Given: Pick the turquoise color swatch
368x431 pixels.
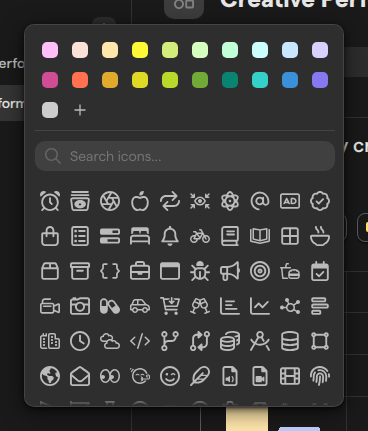Looking at the screenshot, I should 260,80.
